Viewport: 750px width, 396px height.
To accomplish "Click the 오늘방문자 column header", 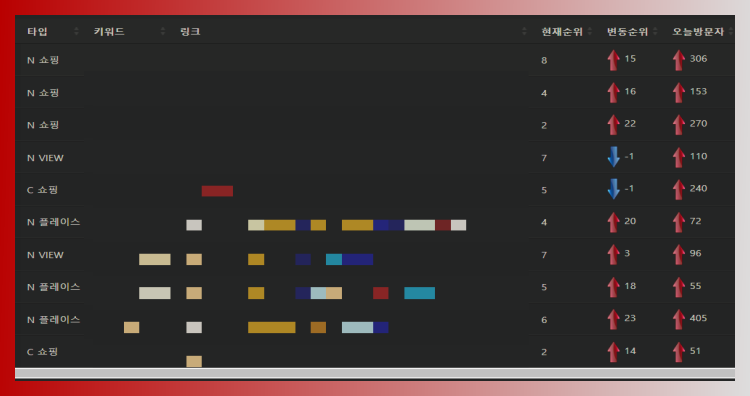I will 698,32.
